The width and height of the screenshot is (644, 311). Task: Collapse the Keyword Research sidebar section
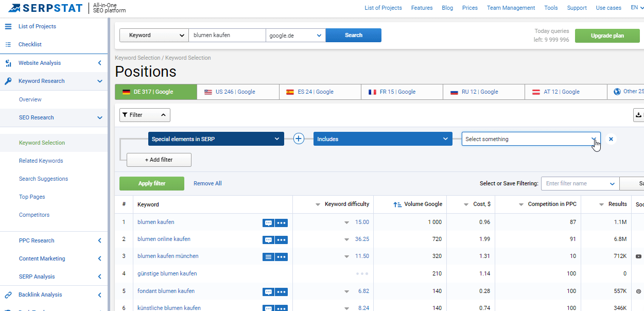point(100,81)
